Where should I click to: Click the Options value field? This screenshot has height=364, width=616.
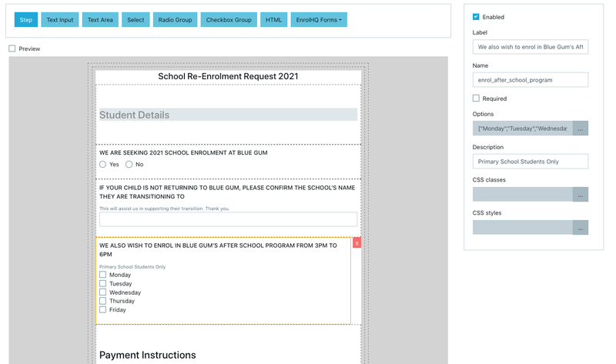tap(523, 129)
